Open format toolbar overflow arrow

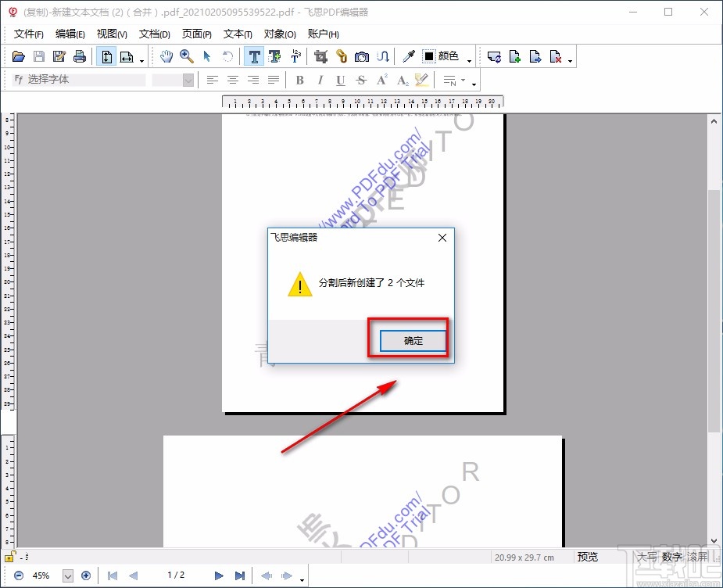(x=474, y=84)
